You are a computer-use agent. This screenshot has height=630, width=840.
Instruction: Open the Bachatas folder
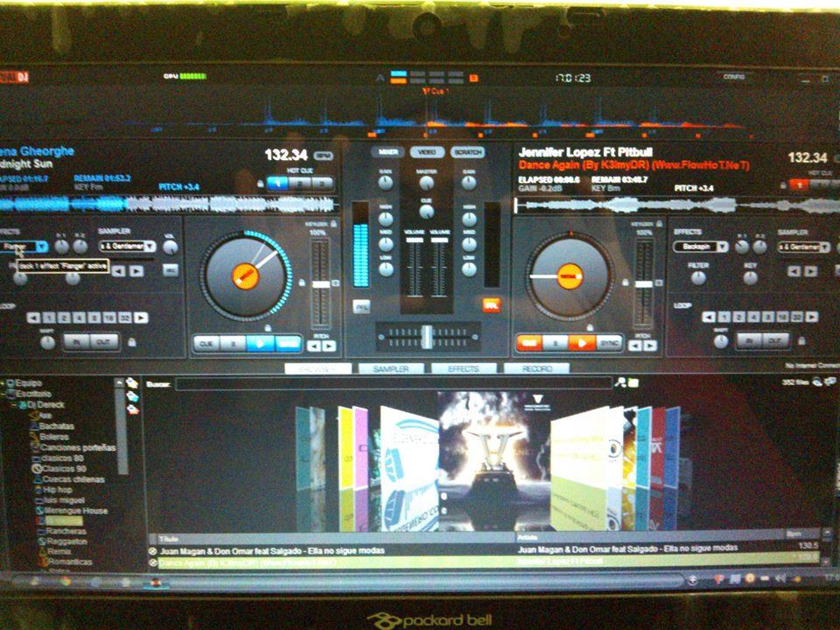point(56,426)
